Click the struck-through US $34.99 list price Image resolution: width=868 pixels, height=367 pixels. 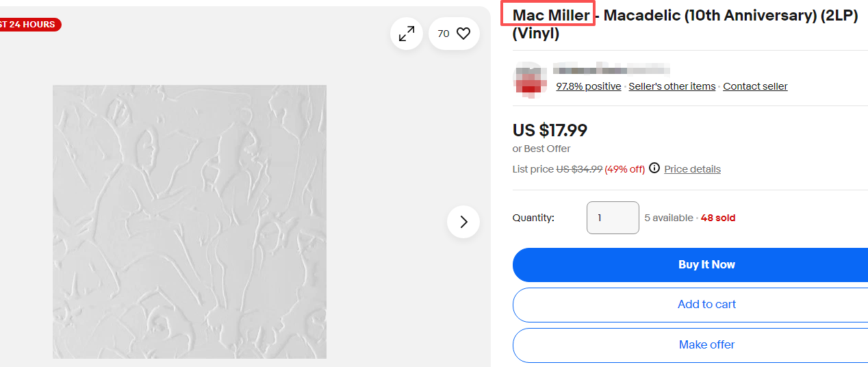coord(579,169)
